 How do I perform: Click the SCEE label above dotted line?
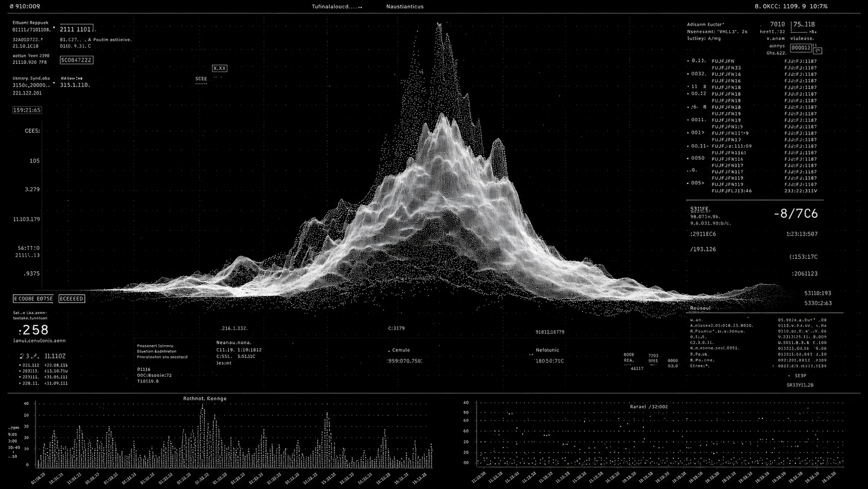201,79
